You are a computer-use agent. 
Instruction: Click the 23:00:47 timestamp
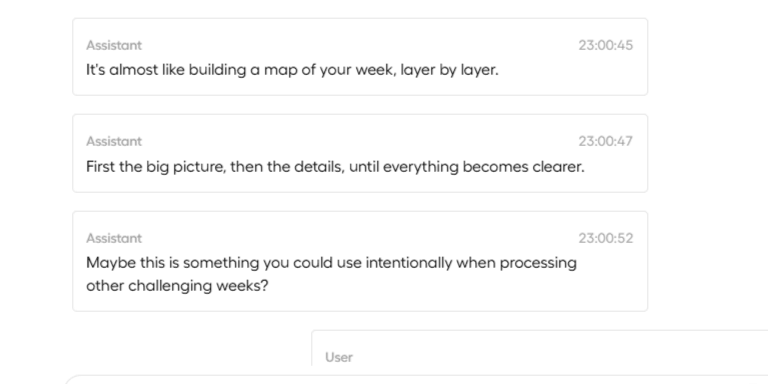coord(605,141)
